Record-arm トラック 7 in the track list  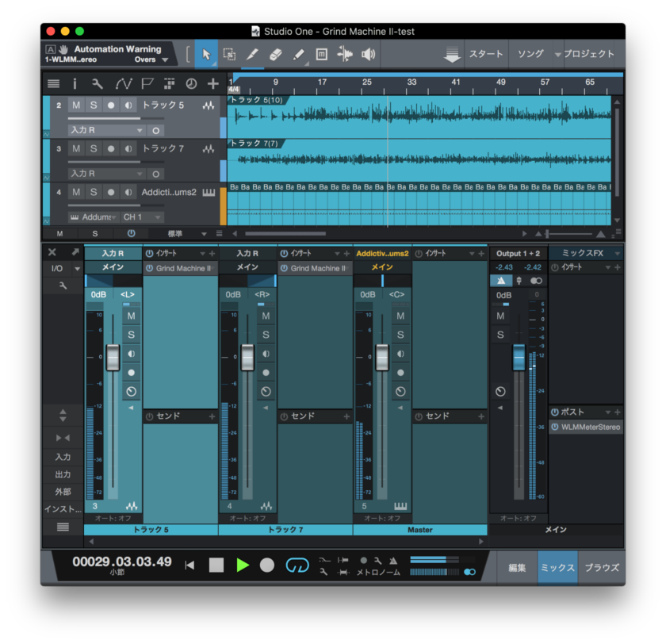pyautogui.click(x=111, y=148)
